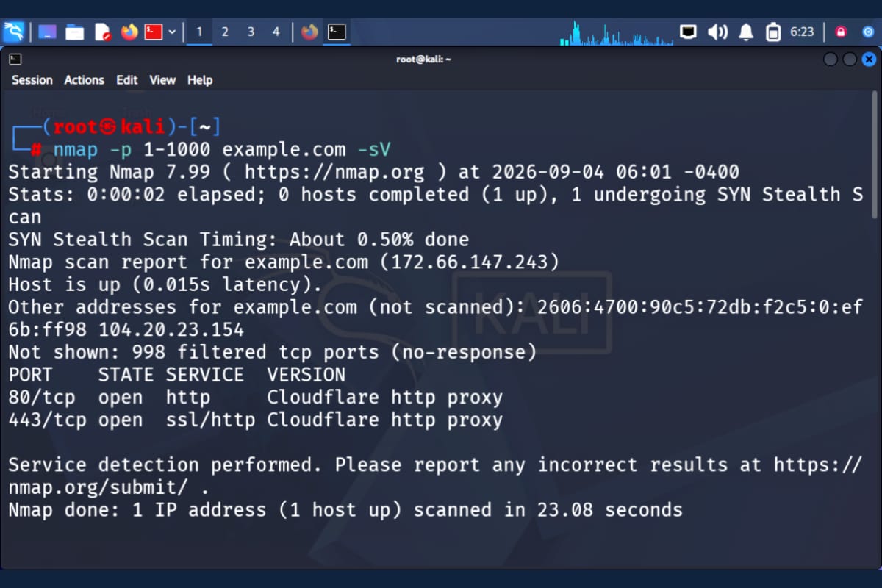This screenshot has width=882, height=588.
Task: Minimize the terminal window
Action: (x=831, y=60)
